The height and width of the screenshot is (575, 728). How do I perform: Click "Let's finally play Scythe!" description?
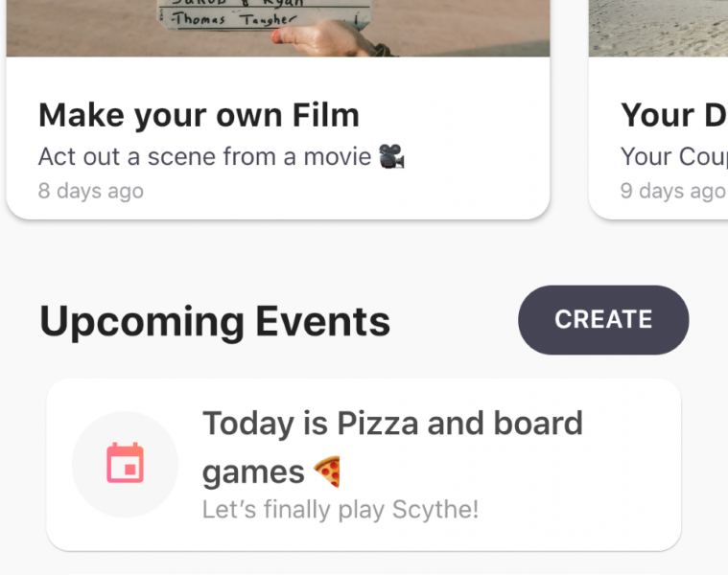[x=340, y=509]
